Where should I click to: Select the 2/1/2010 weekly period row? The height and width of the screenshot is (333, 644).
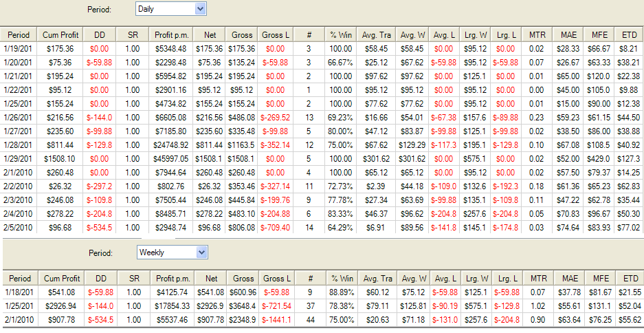(x=323, y=320)
